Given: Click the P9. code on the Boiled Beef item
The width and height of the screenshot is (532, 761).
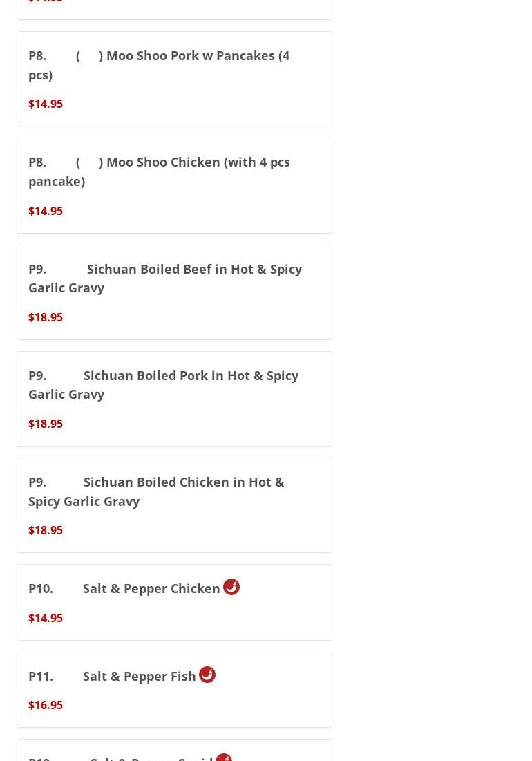Looking at the screenshot, I should pos(37,269).
